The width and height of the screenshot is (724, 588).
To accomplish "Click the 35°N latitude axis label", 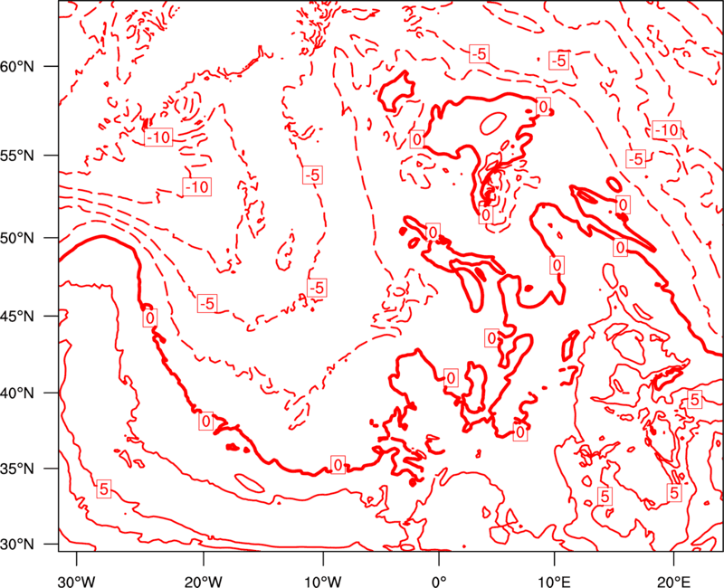I will coord(17,469).
